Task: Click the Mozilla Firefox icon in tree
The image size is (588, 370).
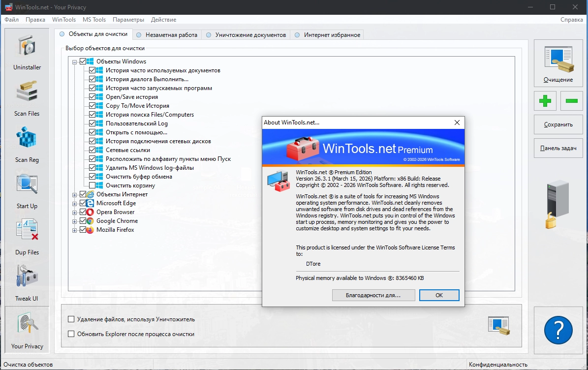Action: (90, 230)
